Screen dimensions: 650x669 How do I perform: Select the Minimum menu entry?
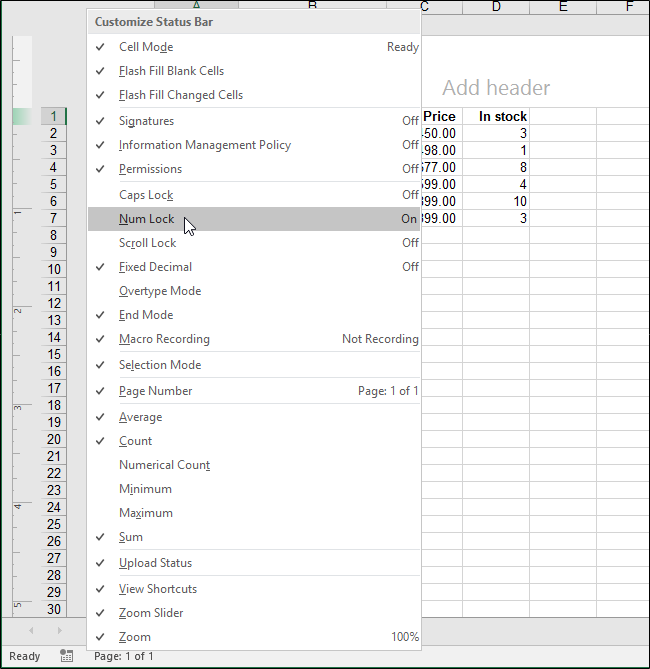click(145, 489)
